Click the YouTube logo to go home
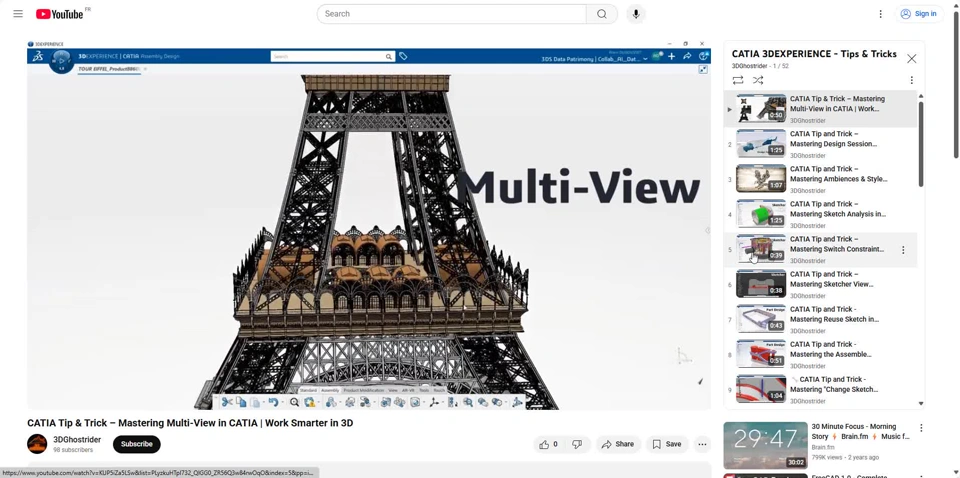 [x=62, y=14]
